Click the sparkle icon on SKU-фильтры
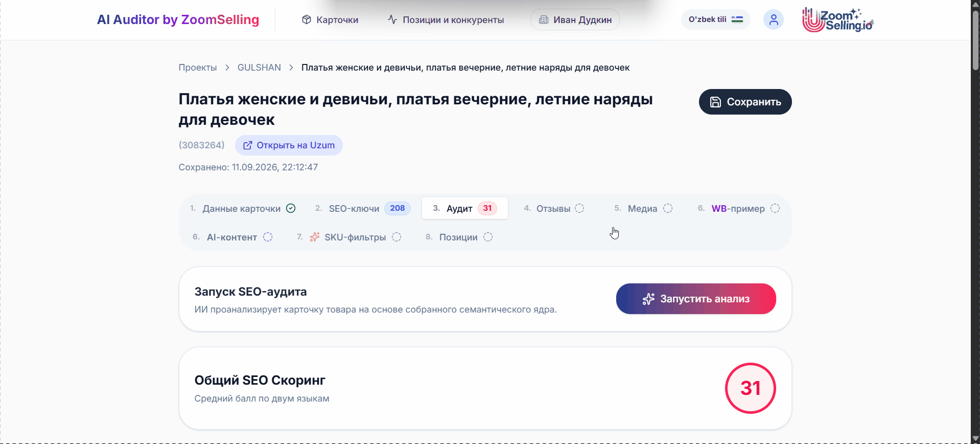Image resolution: width=980 pixels, height=444 pixels. pyautogui.click(x=315, y=237)
